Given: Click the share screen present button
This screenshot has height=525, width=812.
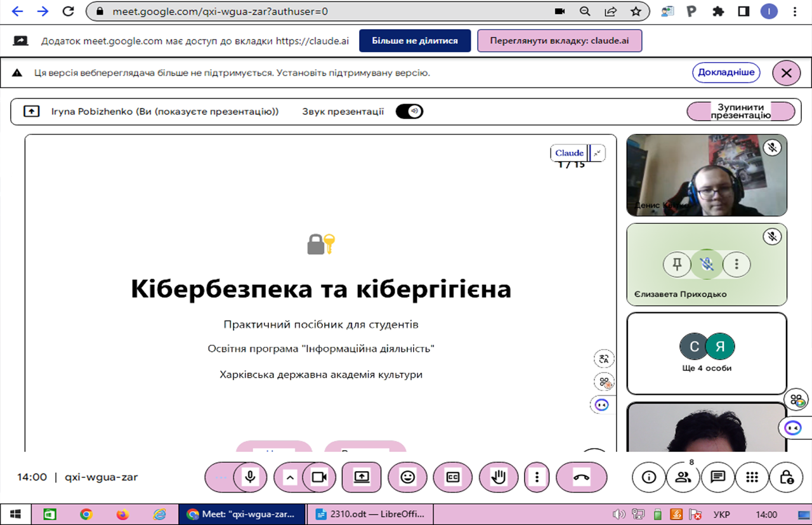Looking at the screenshot, I should click(361, 477).
